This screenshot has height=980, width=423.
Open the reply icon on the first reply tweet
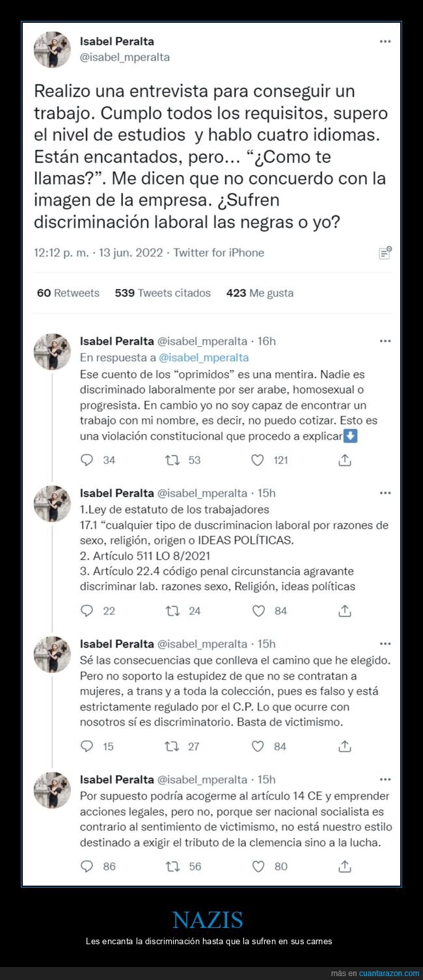coord(85,460)
